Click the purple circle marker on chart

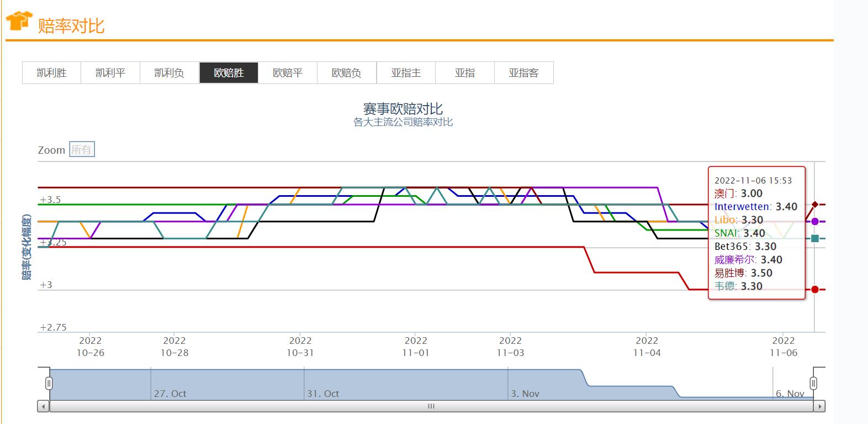tap(815, 222)
